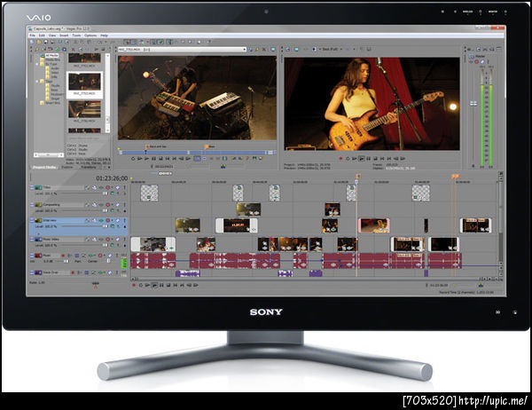Click Pause in the Video Preview transport
Screen dimensions: 532x410
point(369,159)
